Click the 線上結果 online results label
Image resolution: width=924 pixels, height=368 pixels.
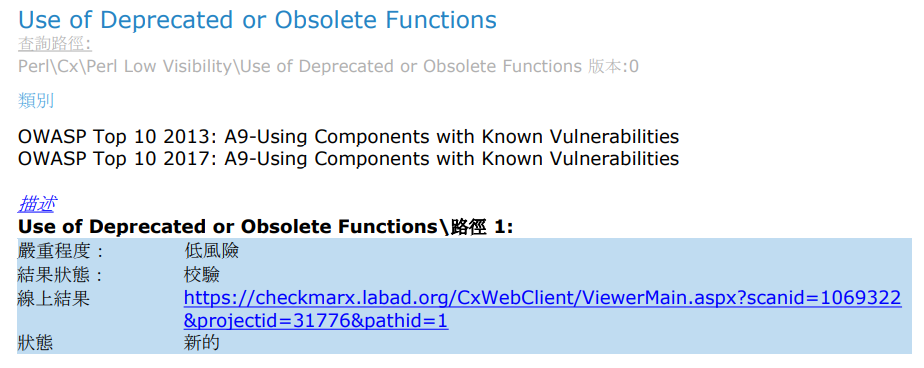(x=54, y=298)
